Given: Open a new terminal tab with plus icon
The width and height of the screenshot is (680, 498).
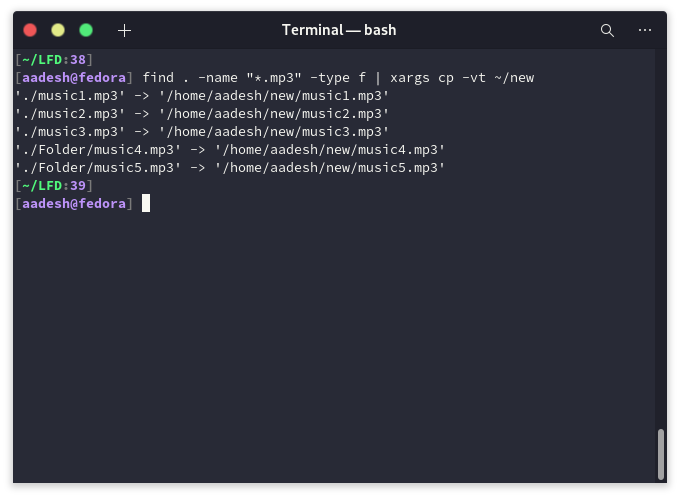Looking at the screenshot, I should tap(124, 30).
